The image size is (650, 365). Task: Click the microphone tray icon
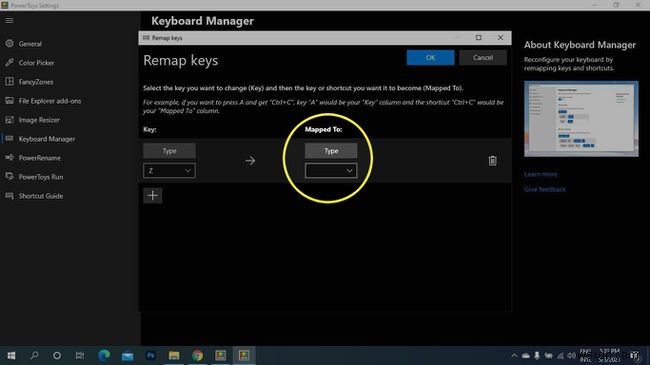(537, 355)
